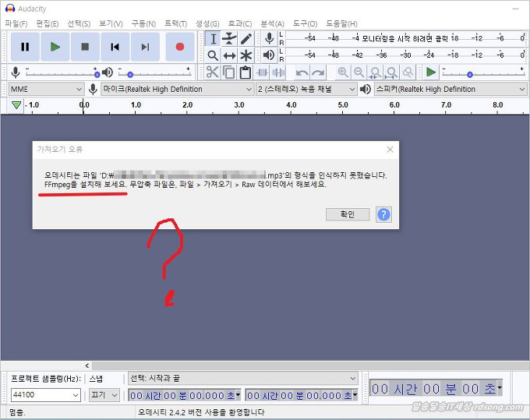Select the Time Shift tool
The image size is (530, 420).
tap(229, 55)
